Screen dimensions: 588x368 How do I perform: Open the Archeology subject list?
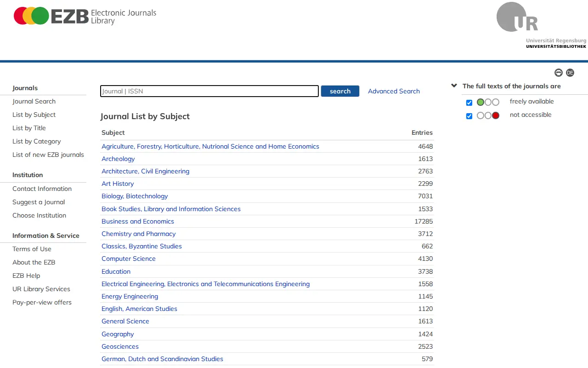(x=118, y=159)
